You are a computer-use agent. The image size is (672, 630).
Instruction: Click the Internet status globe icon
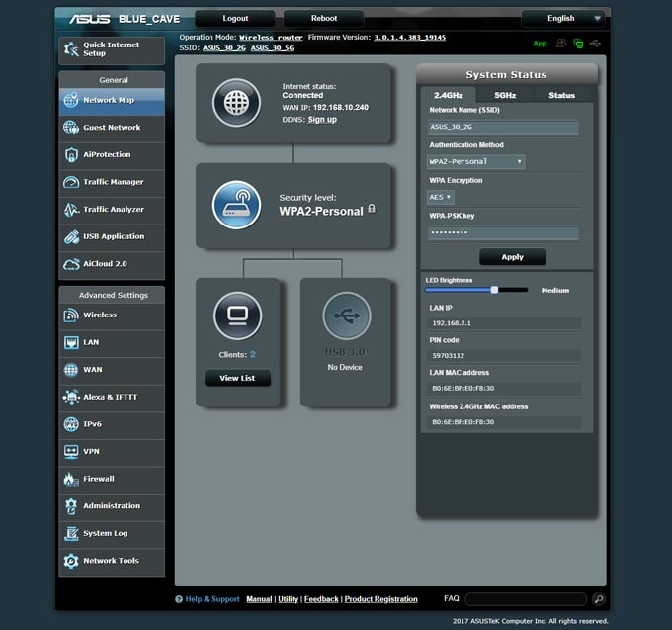point(236,103)
